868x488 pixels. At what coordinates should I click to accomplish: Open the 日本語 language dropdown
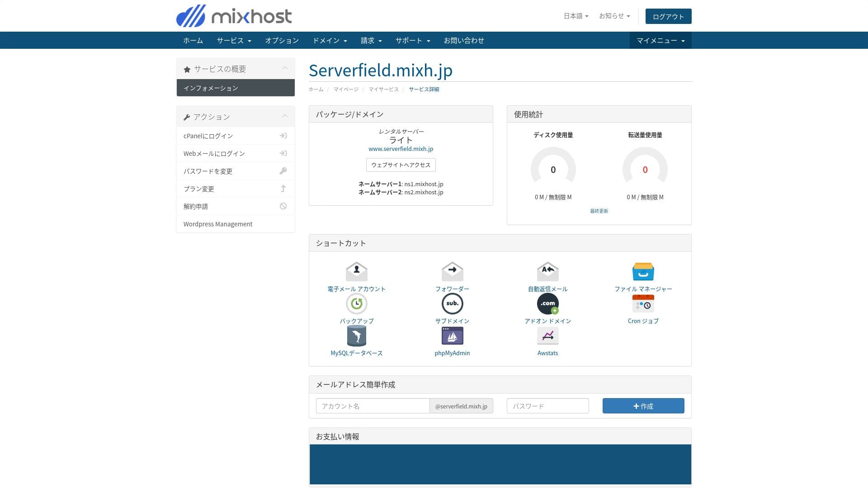576,16
